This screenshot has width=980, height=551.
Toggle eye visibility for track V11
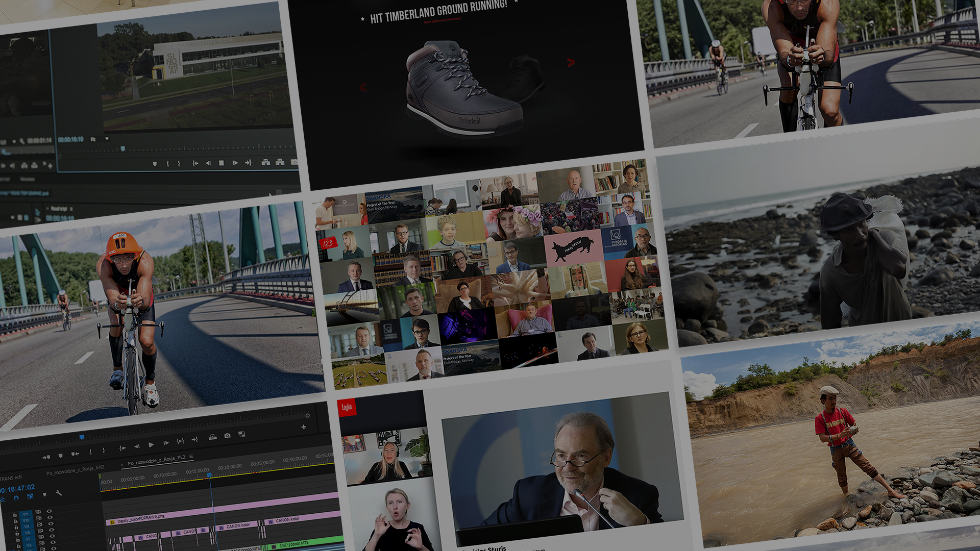pyautogui.click(x=50, y=511)
